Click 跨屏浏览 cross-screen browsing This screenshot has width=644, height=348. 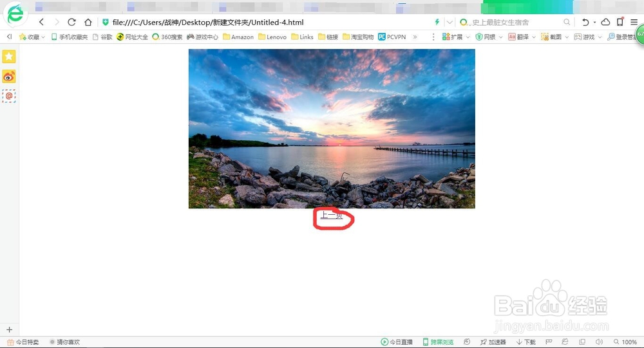[x=438, y=342]
